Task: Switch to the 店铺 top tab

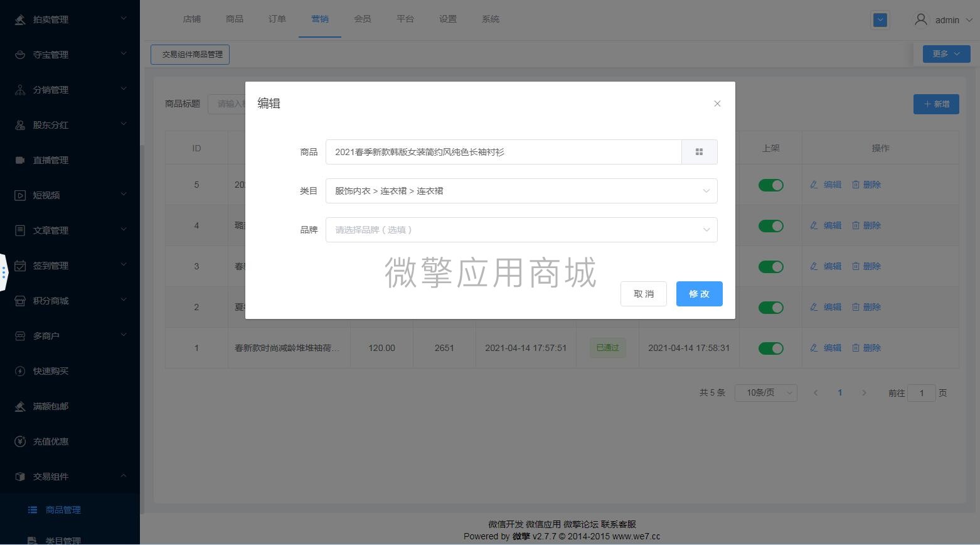Action: 192,19
